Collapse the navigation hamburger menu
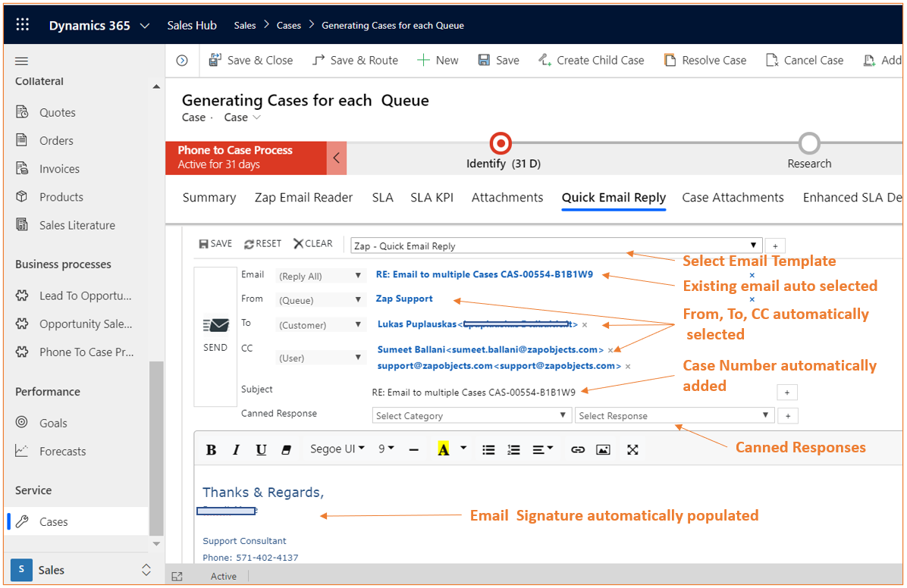This screenshot has width=907, height=588. pos(21,61)
